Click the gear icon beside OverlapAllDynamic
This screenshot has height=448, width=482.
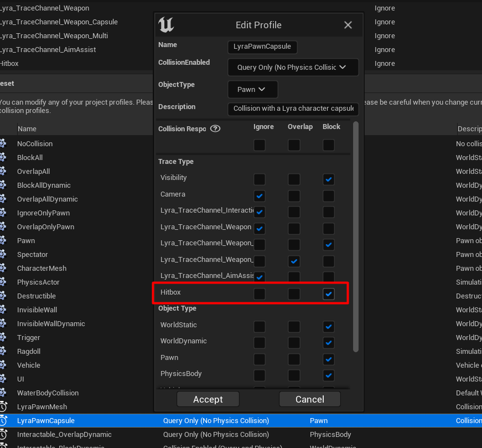click(x=3, y=199)
